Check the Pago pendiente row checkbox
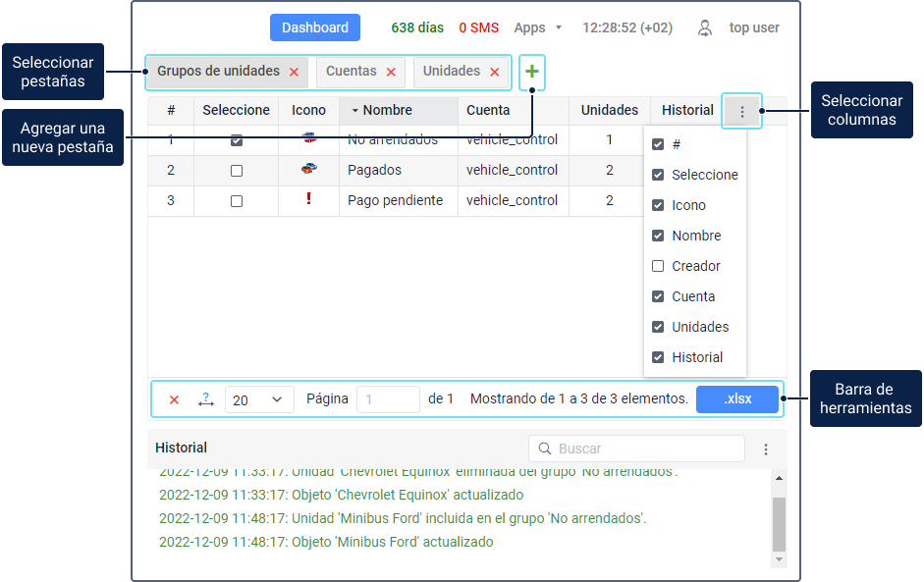This screenshot has width=924, height=582. point(237,201)
